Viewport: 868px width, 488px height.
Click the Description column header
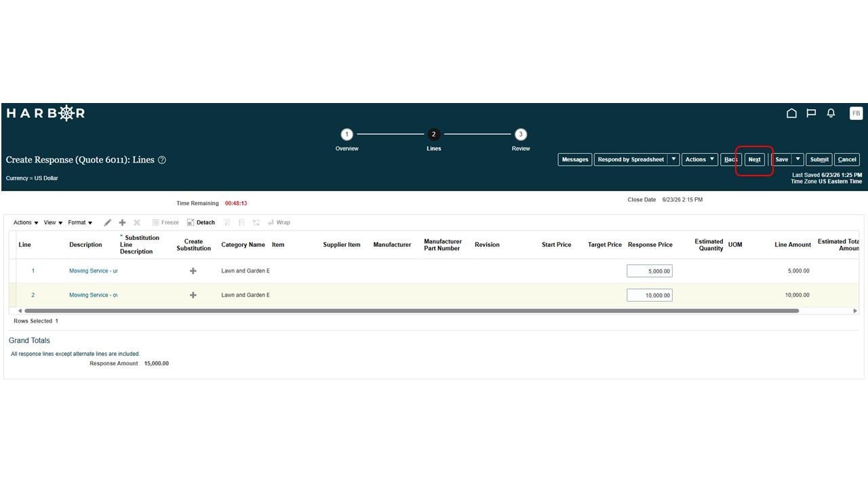click(85, 245)
